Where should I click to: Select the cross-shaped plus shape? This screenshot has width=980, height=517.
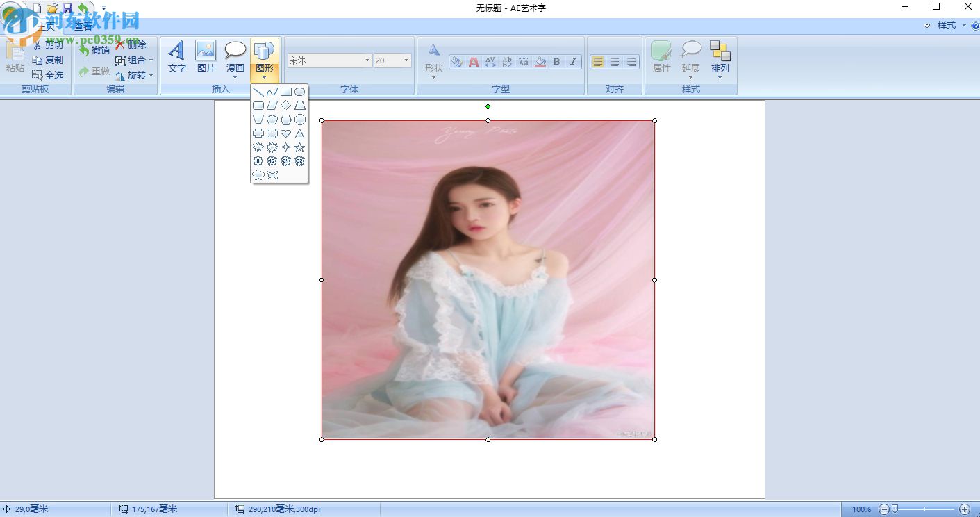[258, 133]
